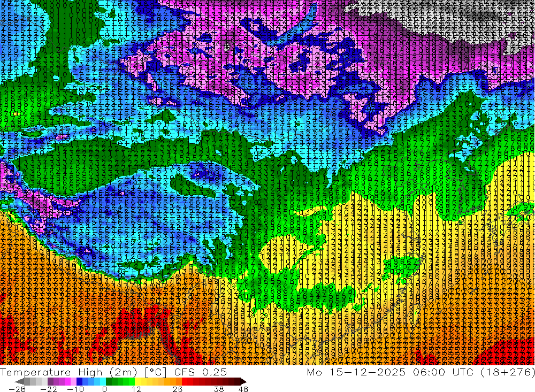Click the "-10" legend value

point(75,389)
